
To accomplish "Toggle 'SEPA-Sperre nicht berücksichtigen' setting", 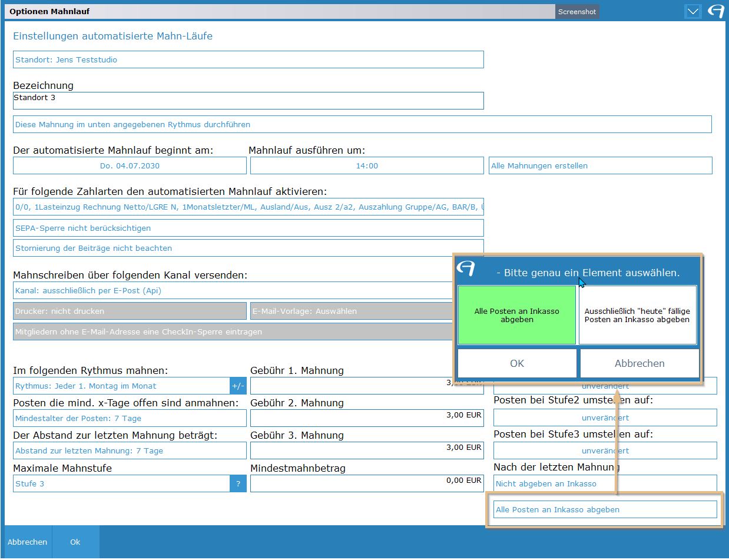I will [248, 228].
